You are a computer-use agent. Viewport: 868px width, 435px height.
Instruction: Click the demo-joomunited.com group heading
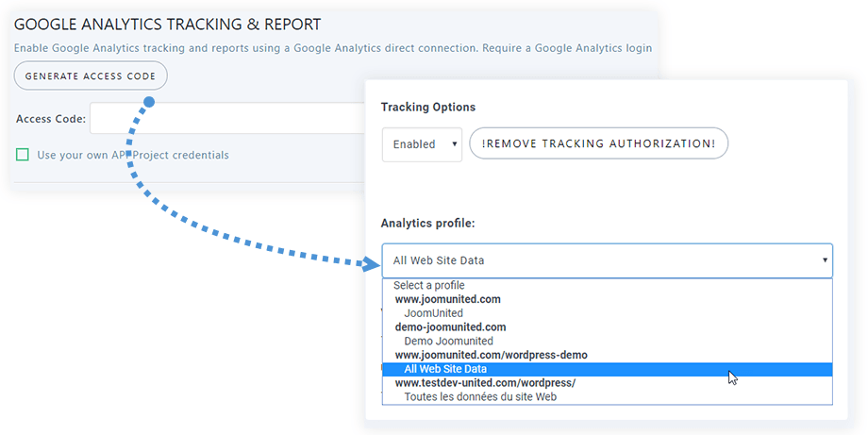[x=450, y=327]
